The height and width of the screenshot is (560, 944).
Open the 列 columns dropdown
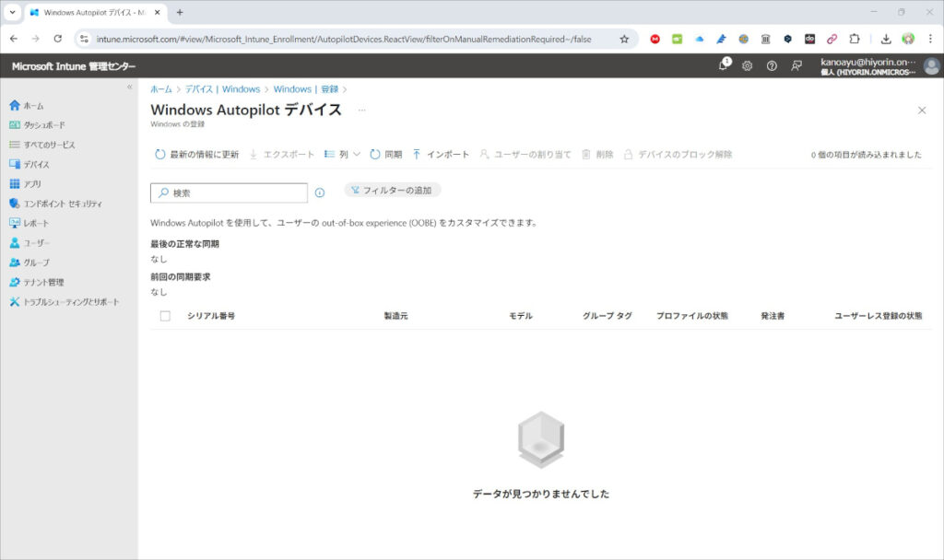pos(342,155)
